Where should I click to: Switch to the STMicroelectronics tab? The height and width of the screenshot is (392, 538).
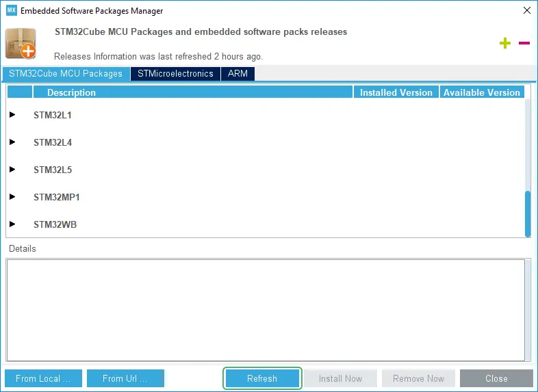(175, 74)
